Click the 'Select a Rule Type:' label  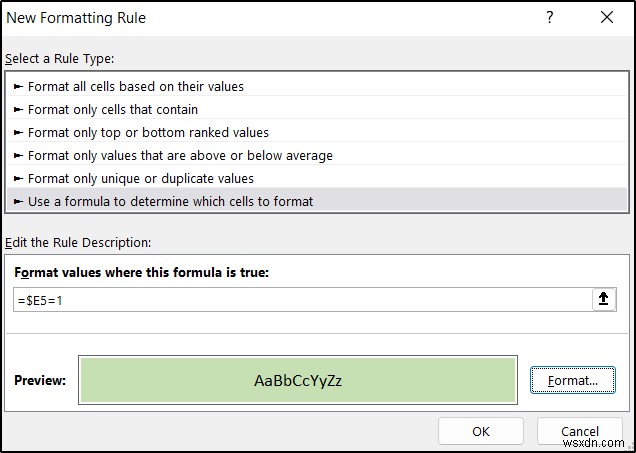pyautogui.click(x=60, y=59)
